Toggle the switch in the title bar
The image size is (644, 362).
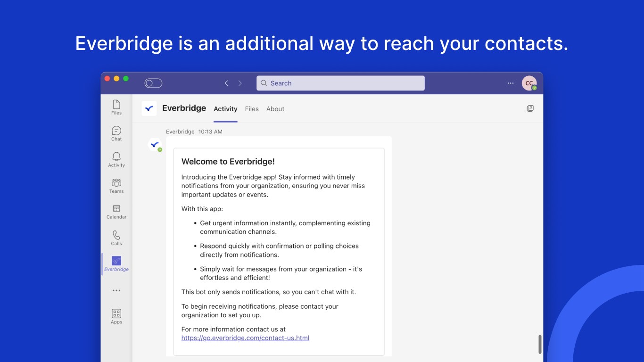pos(153,83)
